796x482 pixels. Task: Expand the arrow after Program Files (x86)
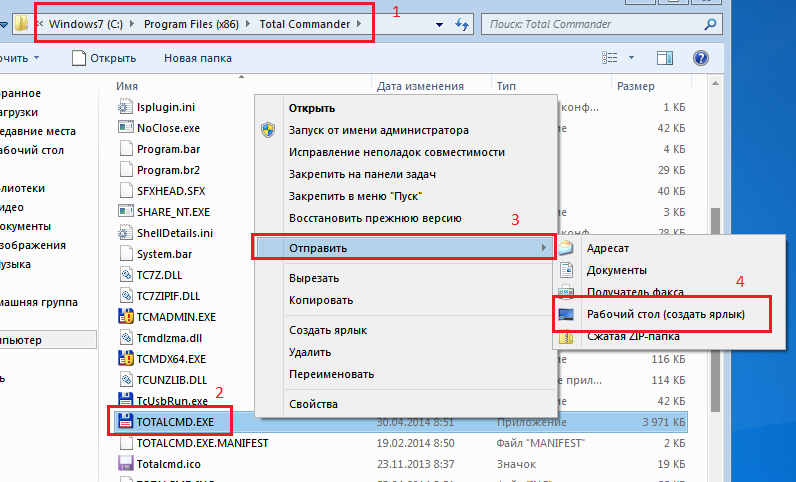(x=248, y=23)
